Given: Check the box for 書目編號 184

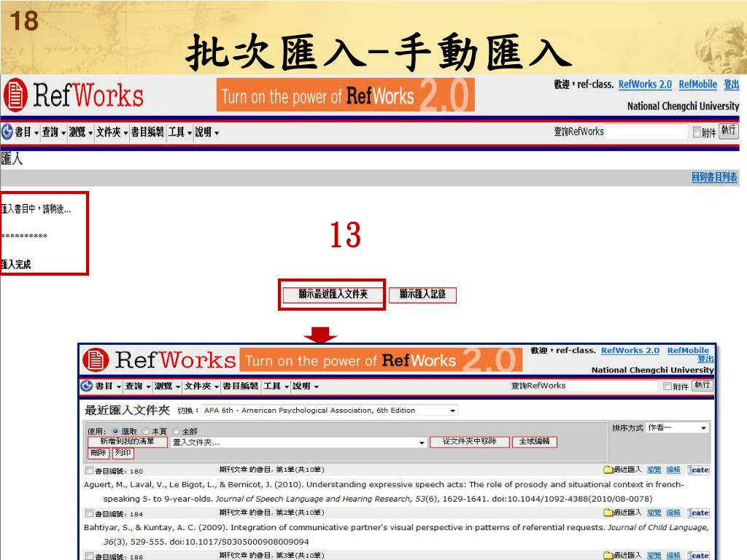Looking at the screenshot, I should click(88, 513).
